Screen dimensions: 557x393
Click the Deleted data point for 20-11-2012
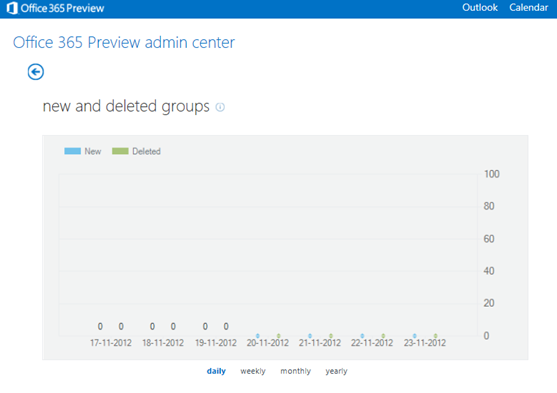point(279,336)
